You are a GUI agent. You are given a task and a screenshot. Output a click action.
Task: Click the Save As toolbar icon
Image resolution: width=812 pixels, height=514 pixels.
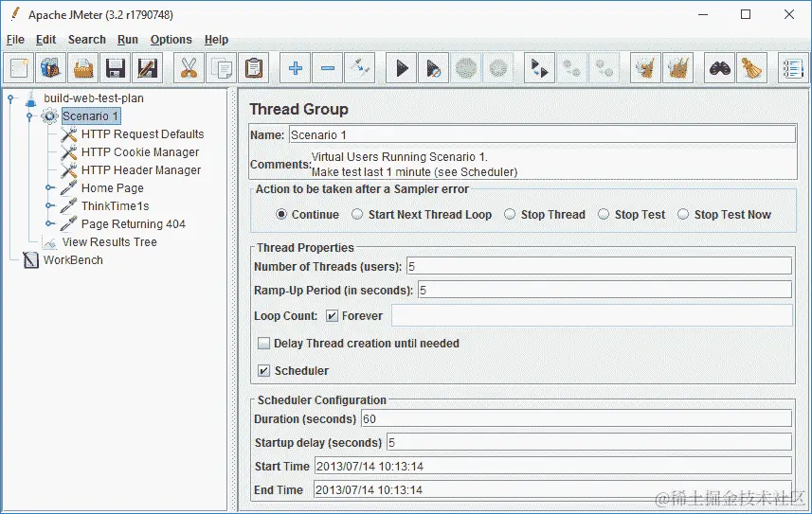point(147,68)
